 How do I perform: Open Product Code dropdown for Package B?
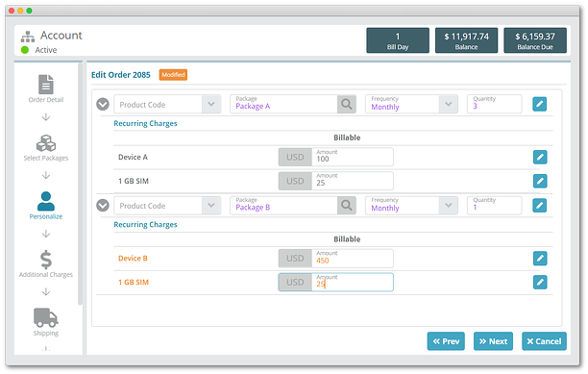pyautogui.click(x=211, y=206)
